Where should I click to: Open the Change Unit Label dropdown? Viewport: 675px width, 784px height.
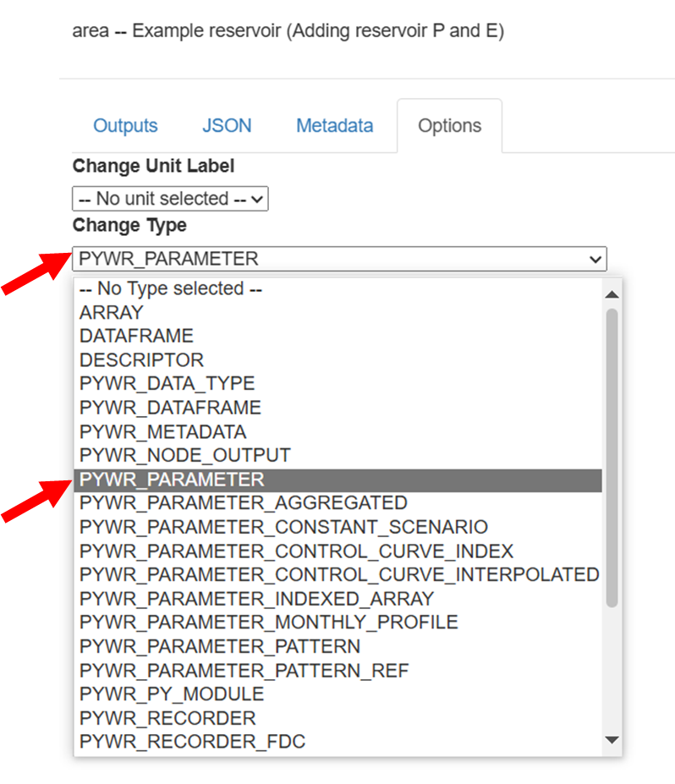[x=170, y=199]
